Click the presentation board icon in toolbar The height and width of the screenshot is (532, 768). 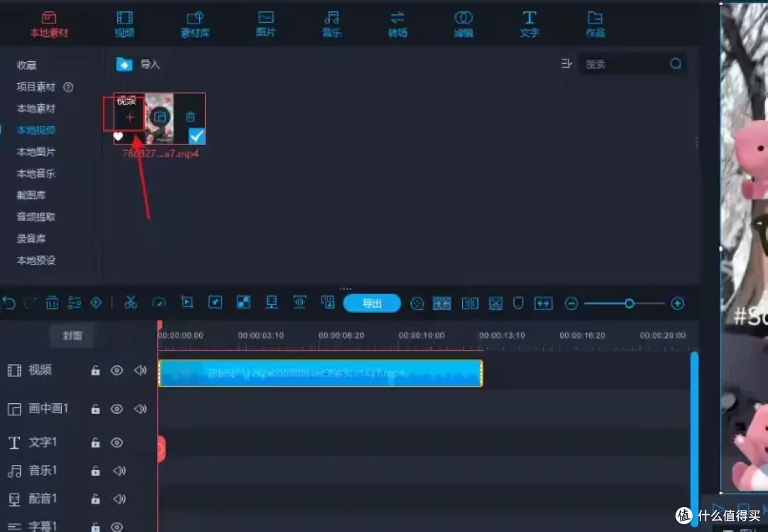pyautogui.click(x=272, y=302)
